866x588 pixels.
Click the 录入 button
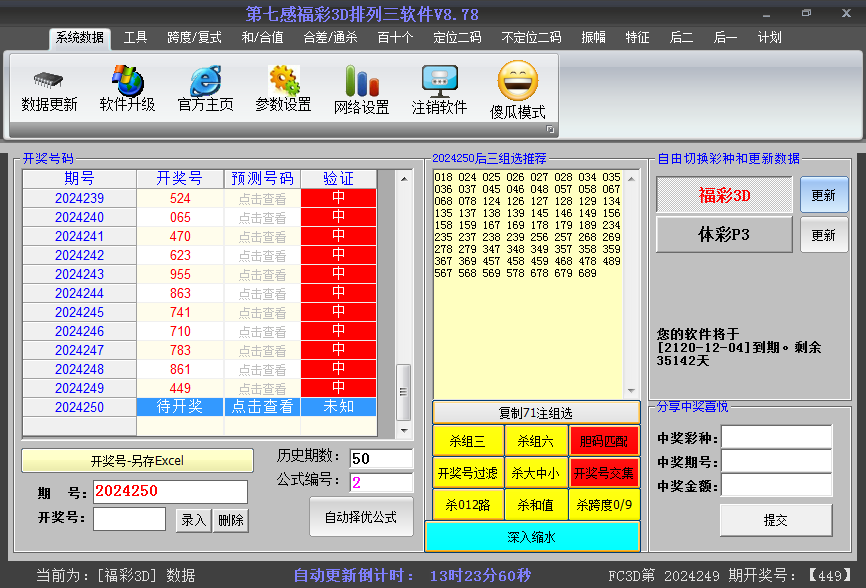click(193, 520)
